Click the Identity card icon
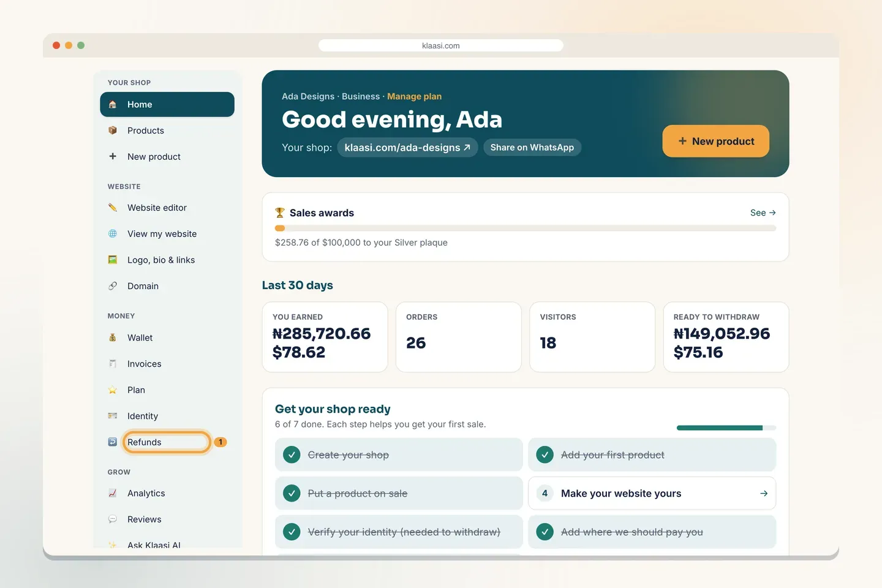The height and width of the screenshot is (588, 882). pos(113,416)
